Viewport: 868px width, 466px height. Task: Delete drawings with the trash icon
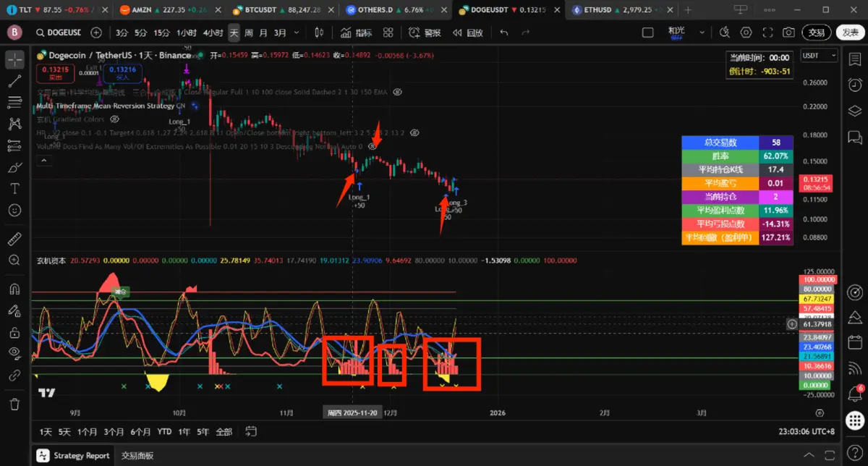tap(14, 404)
